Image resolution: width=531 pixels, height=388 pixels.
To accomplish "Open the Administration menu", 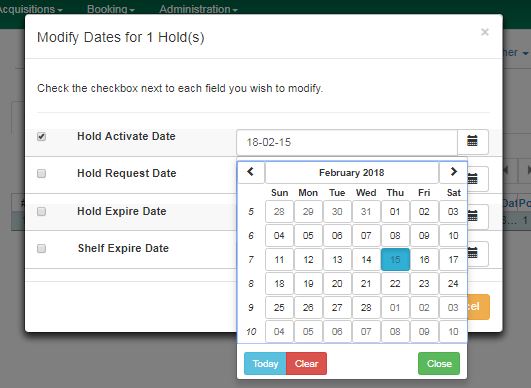I will 198,9.
